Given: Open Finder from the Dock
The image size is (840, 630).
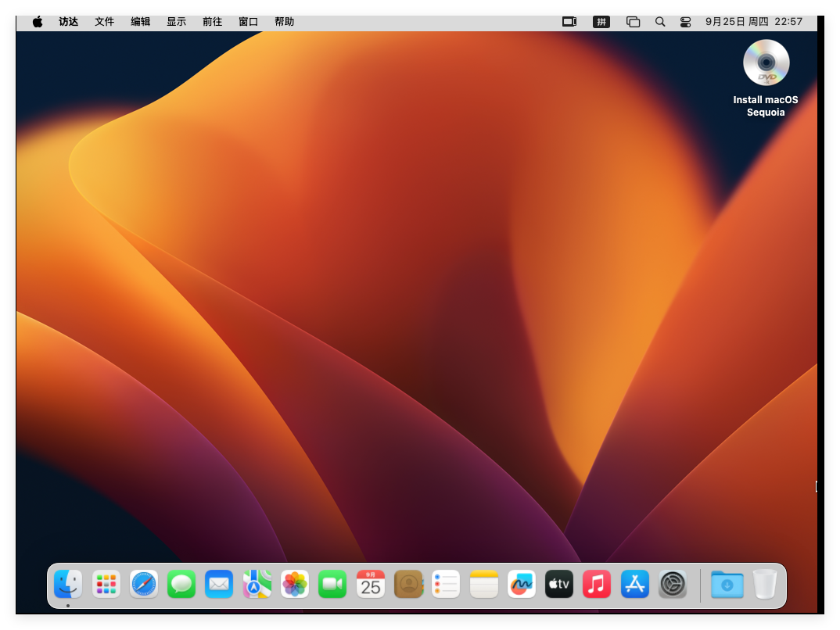Looking at the screenshot, I should coord(68,584).
